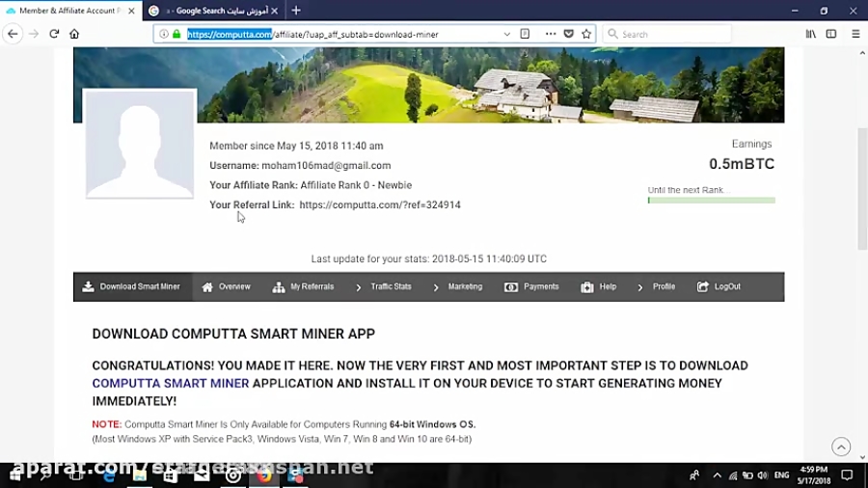
Task: Click the referral link https://computta.com/?ref=324914
Action: pyautogui.click(x=380, y=204)
